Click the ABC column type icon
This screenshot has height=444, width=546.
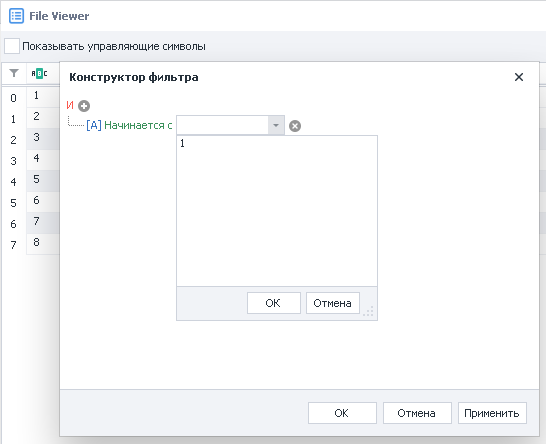(39, 73)
